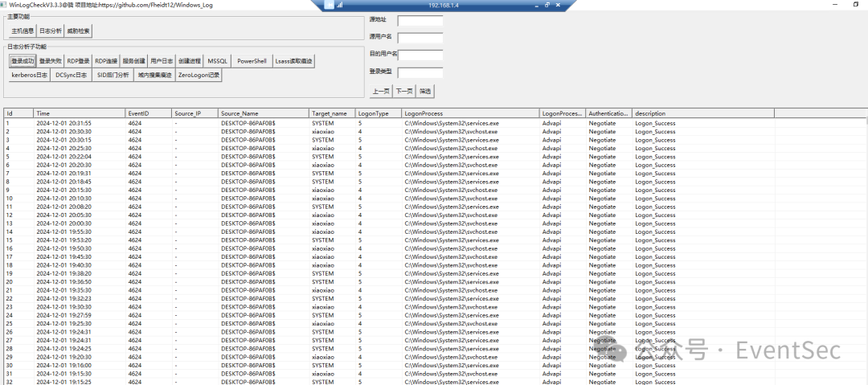868x385 pixels.
Task: Apply the filter using 筛选 button
Action: (x=425, y=92)
